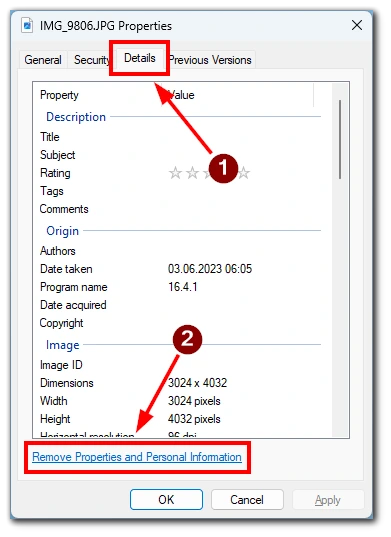
Task: Click the Cancel button
Action: 247,500
